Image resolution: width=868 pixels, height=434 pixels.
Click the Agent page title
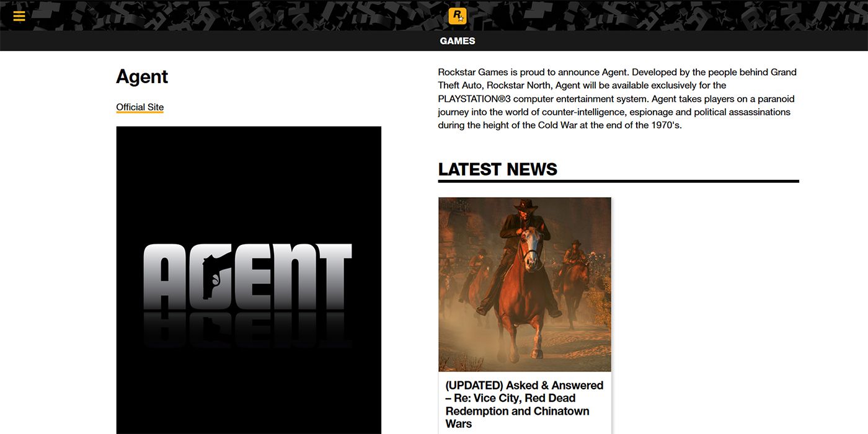(x=142, y=77)
